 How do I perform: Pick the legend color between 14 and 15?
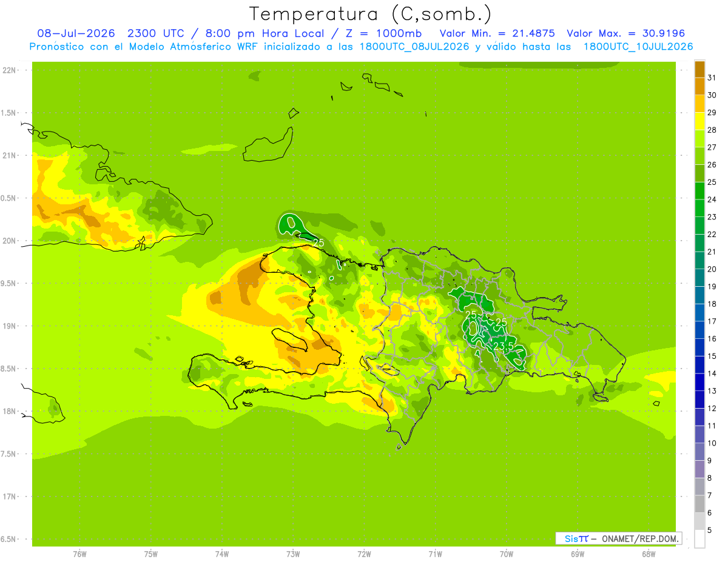tap(699, 364)
